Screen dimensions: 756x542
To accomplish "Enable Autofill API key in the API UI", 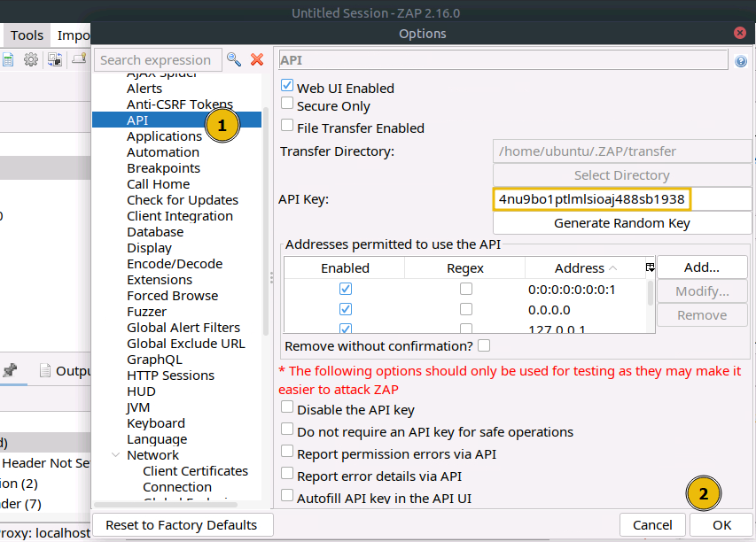I will click(287, 495).
